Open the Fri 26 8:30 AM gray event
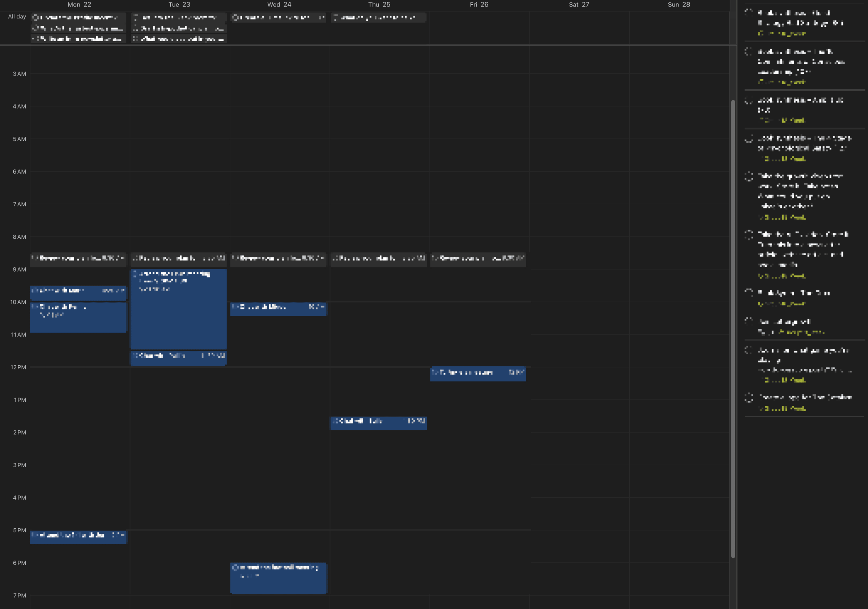 [478, 259]
